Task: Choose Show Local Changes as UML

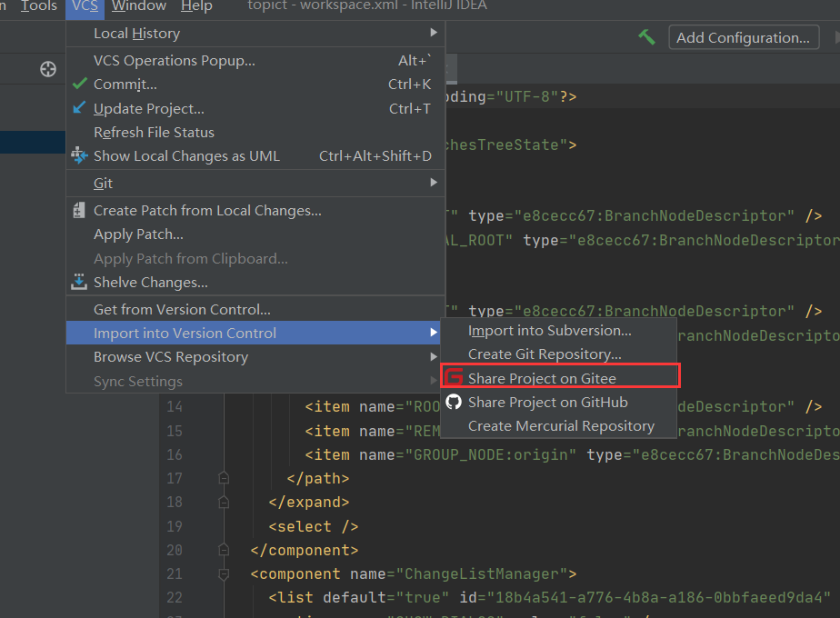Action: [x=255, y=155]
